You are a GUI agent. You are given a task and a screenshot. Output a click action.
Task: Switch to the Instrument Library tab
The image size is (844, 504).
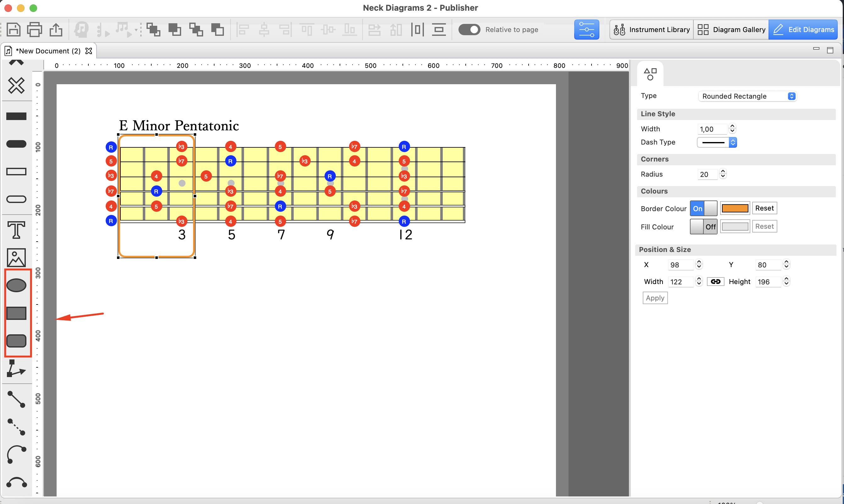[x=651, y=30]
